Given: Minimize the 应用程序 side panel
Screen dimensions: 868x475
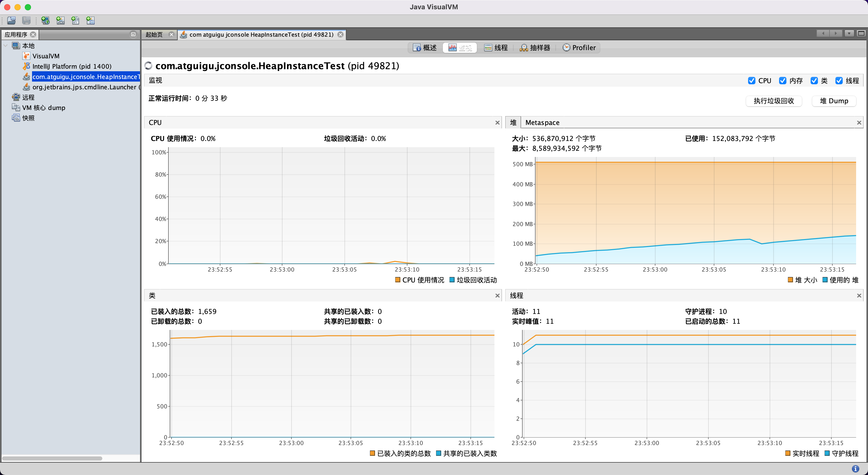Looking at the screenshot, I should (x=133, y=34).
